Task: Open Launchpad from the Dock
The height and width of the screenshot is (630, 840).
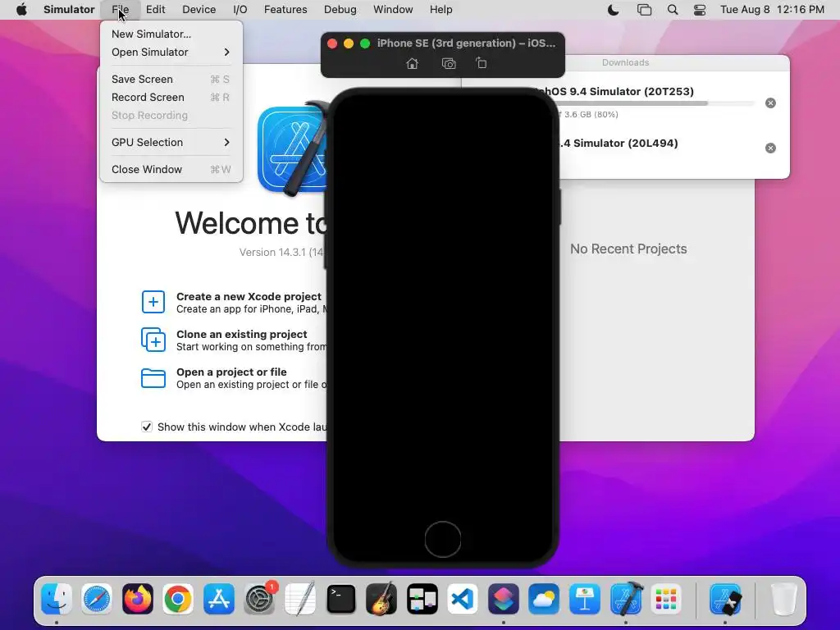Action: point(666,598)
